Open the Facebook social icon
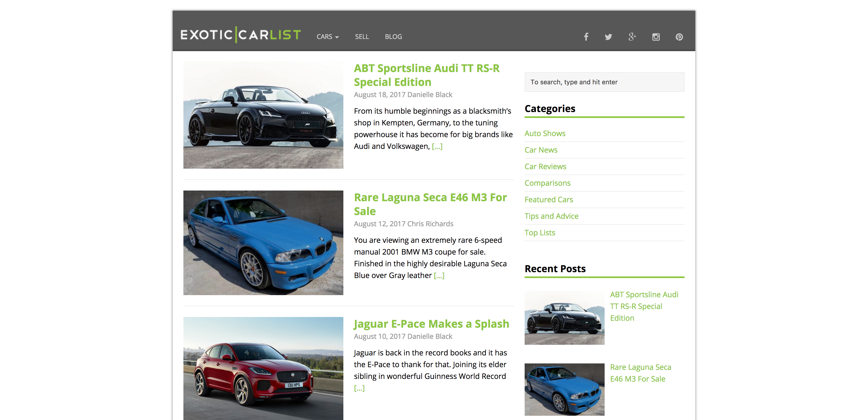 point(586,37)
